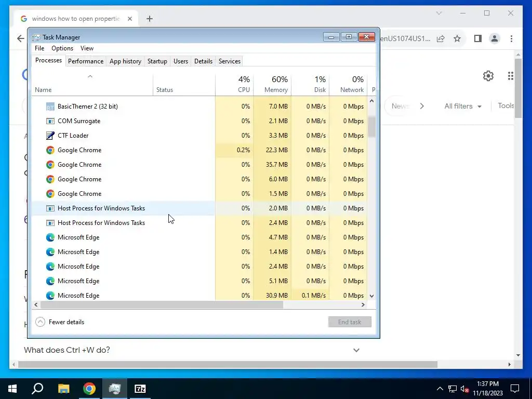Open Chrome profile avatar

[x=495, y=38]
